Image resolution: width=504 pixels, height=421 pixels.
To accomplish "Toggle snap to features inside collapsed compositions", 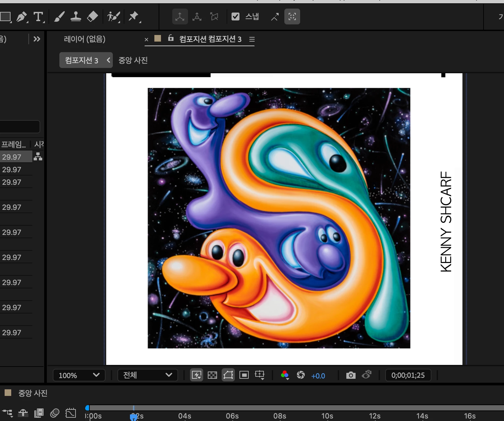I will [x=292, y=16].
